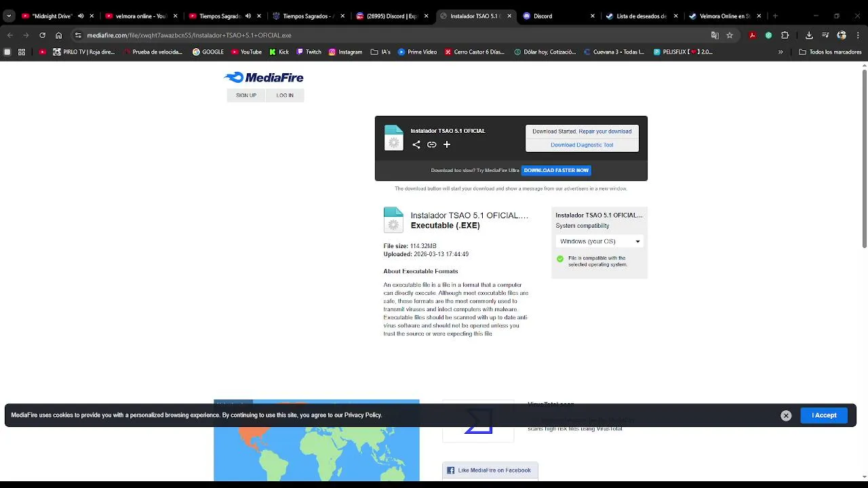The image size is (868, 488).
Task: Open the browser downloads panel
Action: (809, 35)
